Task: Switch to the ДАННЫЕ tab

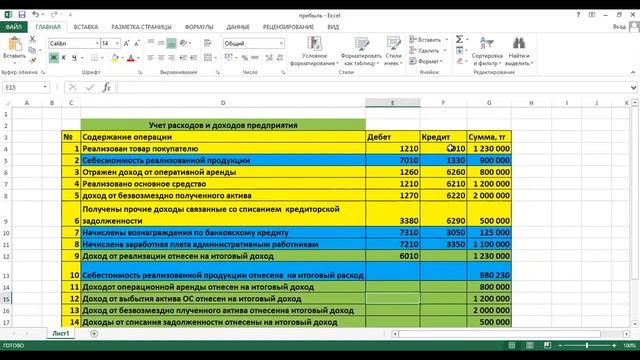Action: pos(238,27)
